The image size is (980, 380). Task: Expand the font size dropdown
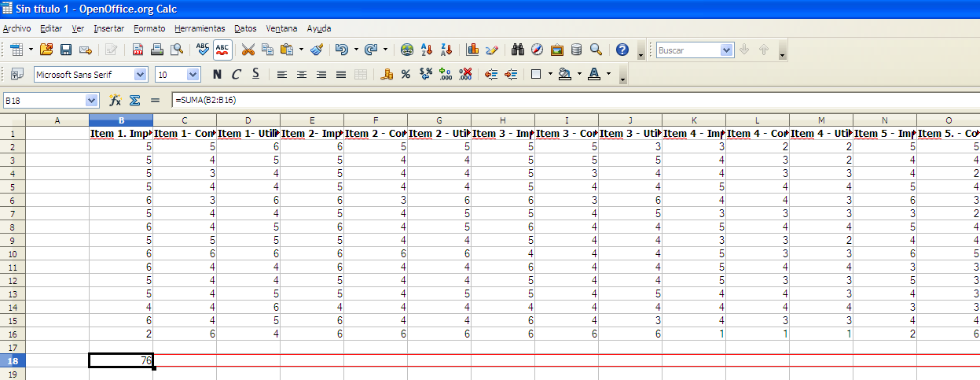click(x=193, y=75)
